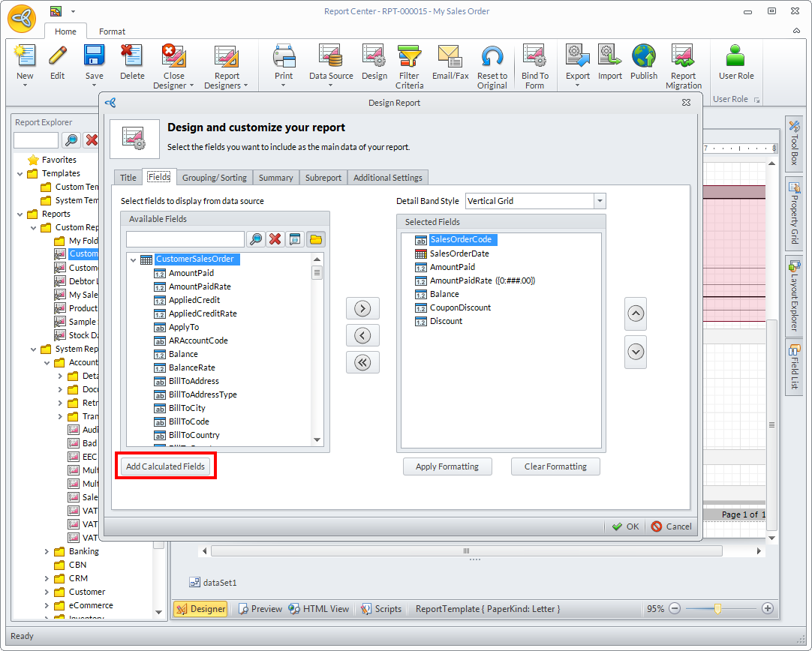Clear the Available Fields search with red X

[x=275, y=239]
